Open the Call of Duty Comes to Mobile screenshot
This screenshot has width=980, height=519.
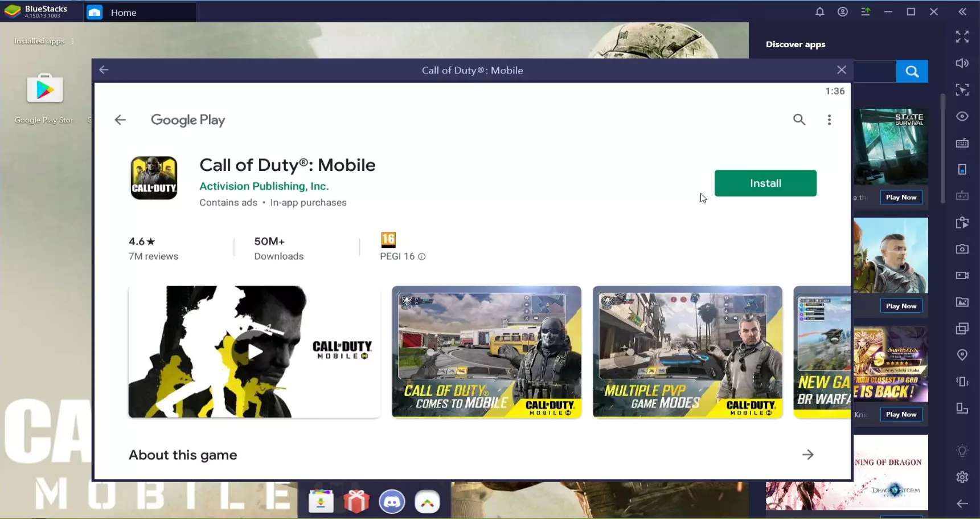[x=486, y=352]
